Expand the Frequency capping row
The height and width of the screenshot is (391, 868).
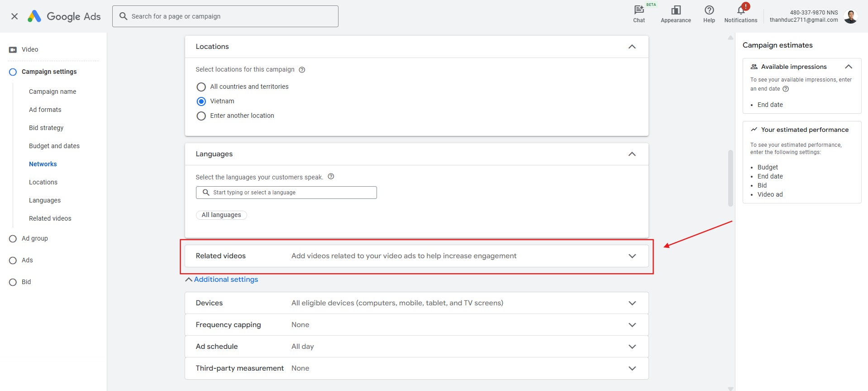click(x=632, y=325)
